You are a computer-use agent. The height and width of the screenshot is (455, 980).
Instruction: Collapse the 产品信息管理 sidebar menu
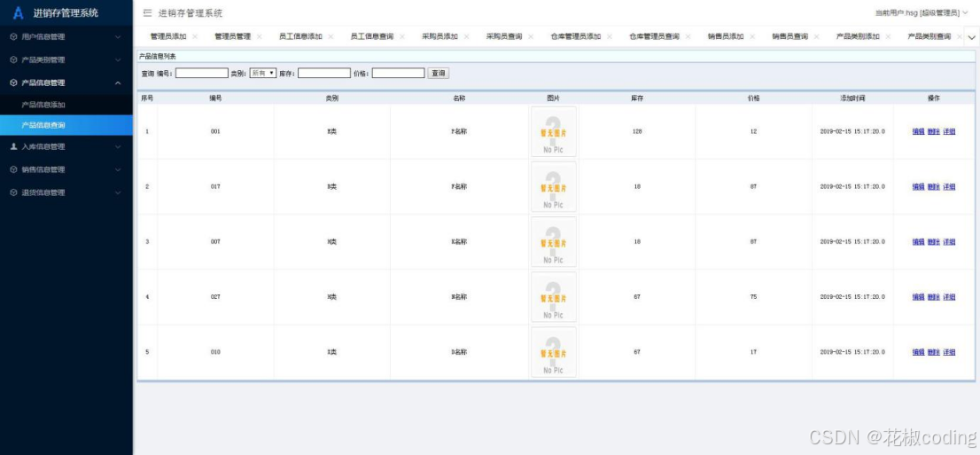(118, 82)
